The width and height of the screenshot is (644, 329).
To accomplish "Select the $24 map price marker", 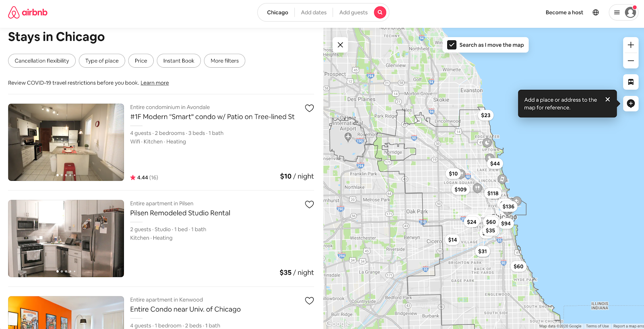I will pos(472,222).
